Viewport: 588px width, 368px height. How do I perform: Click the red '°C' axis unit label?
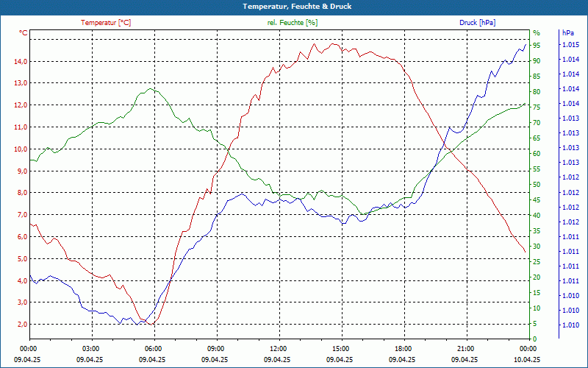click(x=24, y=33)
